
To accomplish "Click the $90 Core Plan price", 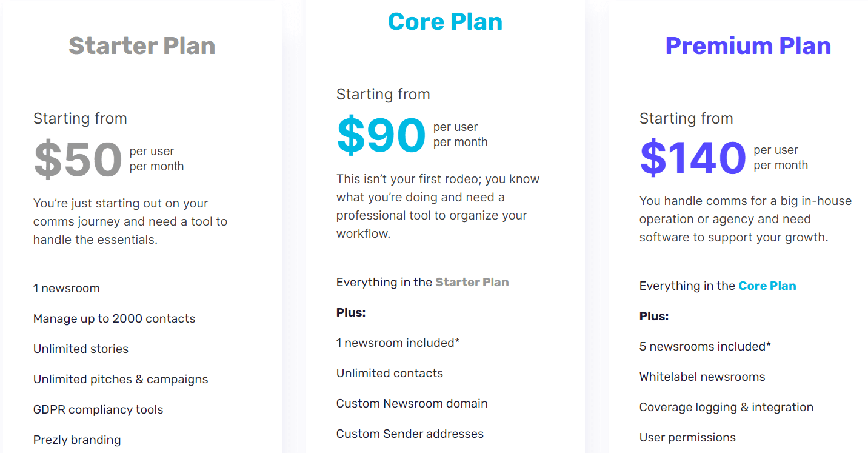I will [381, 136].
